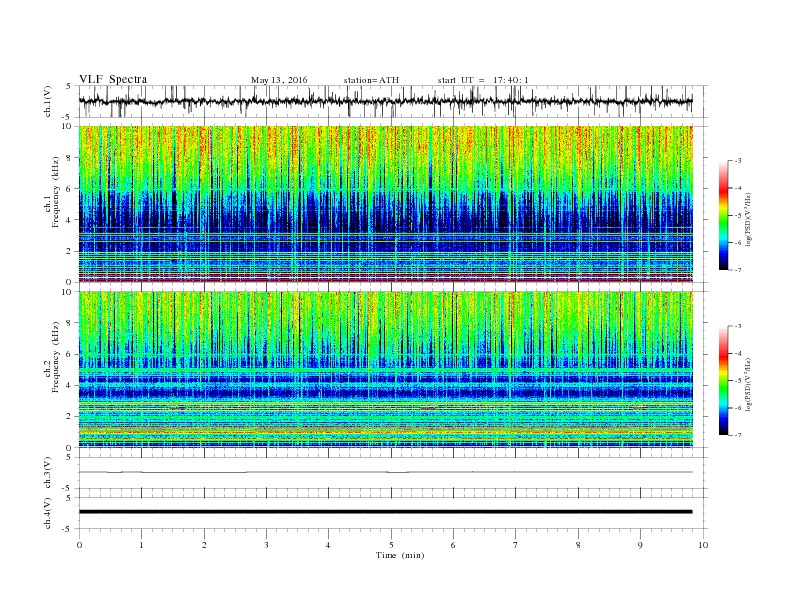Click the "3" tick on the time axis
The image size is (792, 612).
pyautogui.click(x=267, y=545)
